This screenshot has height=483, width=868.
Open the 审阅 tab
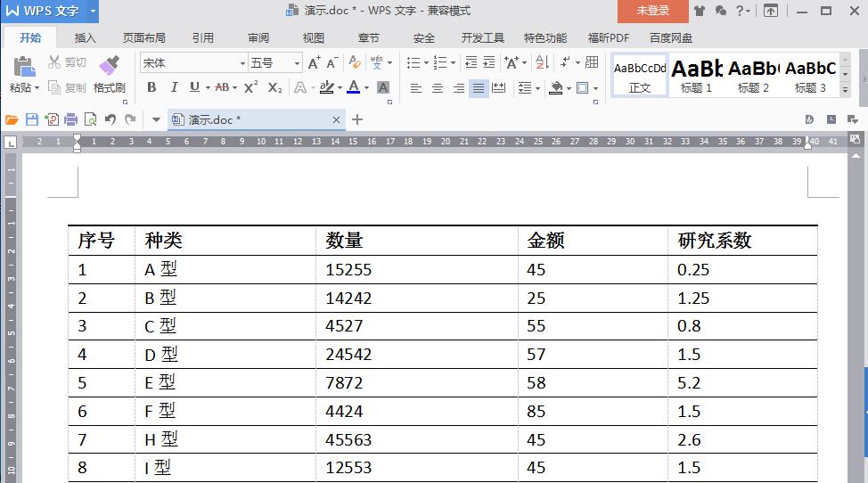pos(258,37)
